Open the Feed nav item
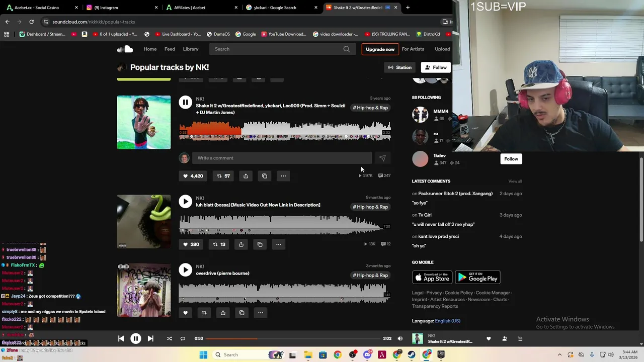This screenshot has height=362, width=644. [170, 49]
